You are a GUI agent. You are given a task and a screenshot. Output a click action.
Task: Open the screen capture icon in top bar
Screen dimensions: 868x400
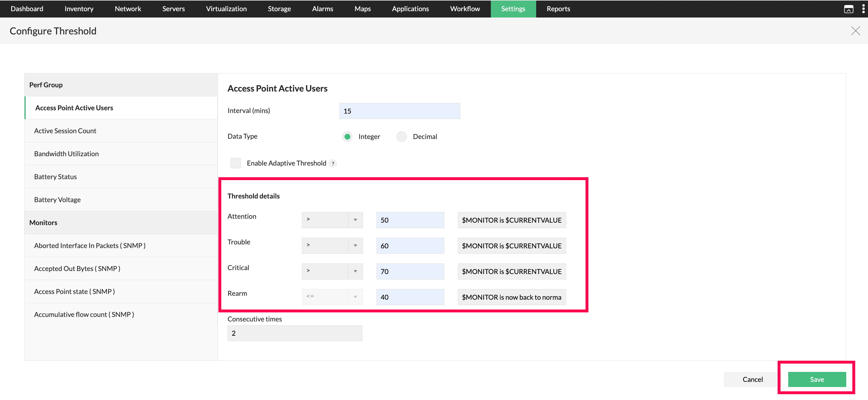tap(848, 9)
